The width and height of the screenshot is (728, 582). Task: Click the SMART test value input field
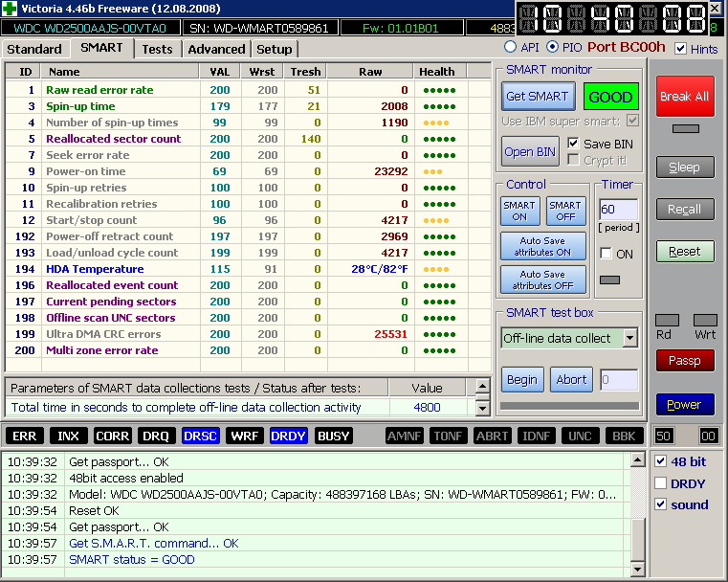coord(619,379)
